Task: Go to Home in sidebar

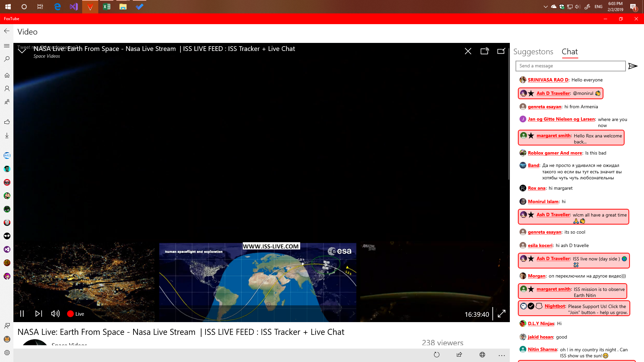Action: (x=7, y=75)
